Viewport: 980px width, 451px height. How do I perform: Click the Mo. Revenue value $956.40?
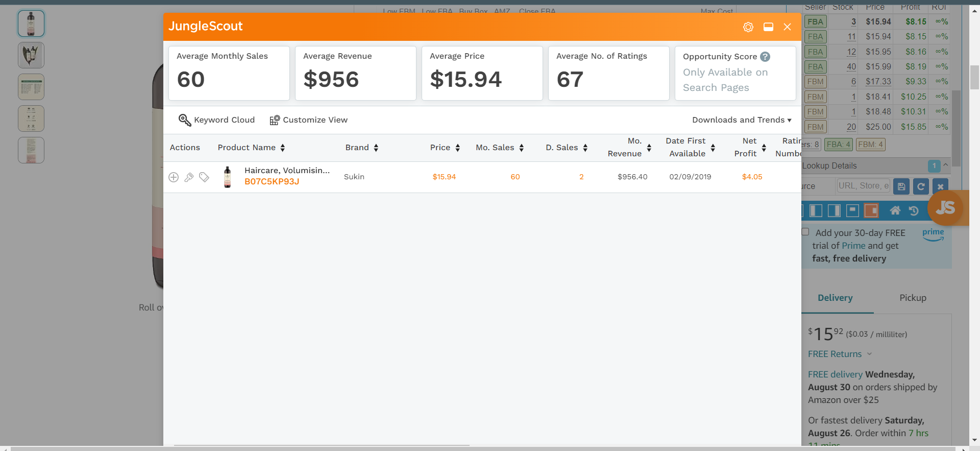(x=632, y=177)
